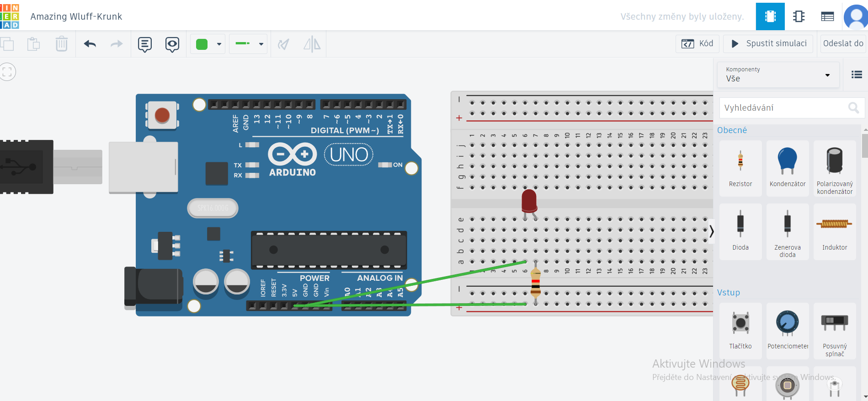This screenshot has width=868, height=401.
Task: Click the Vstup section heading
Action: point(728,293)
